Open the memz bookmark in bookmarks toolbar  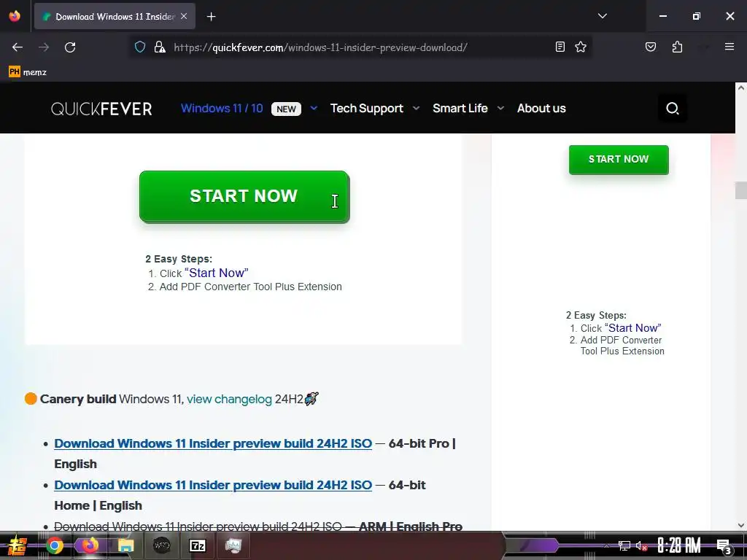pos(28,72)
